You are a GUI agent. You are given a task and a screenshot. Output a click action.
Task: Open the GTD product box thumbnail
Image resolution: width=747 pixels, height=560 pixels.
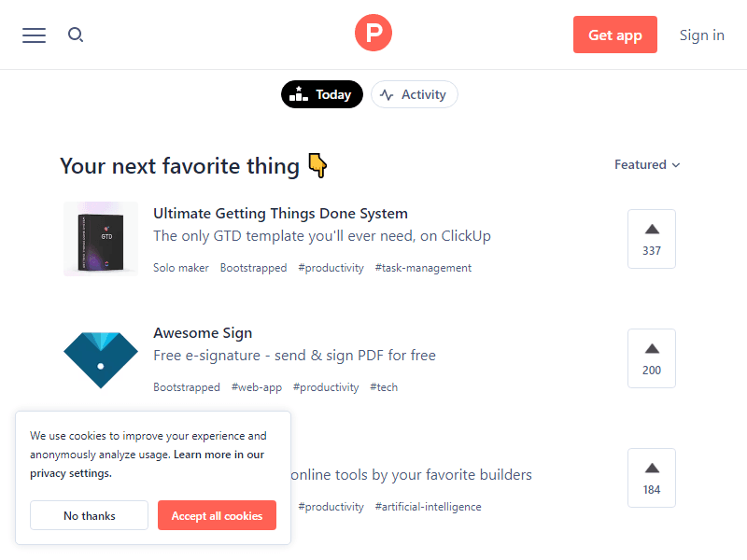click(101, 239)
